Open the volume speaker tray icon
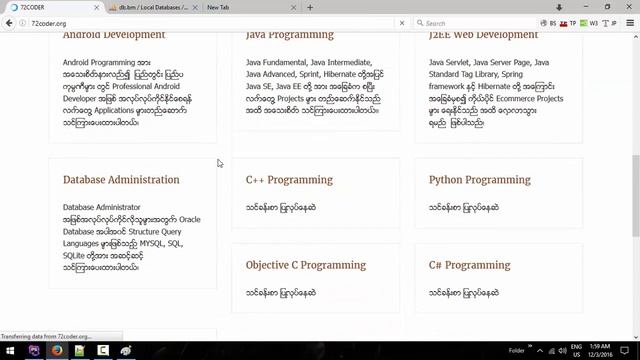Image resolution: width=640 pixels, height=360 pixels. pyautogui.click(x=562, y=351)
